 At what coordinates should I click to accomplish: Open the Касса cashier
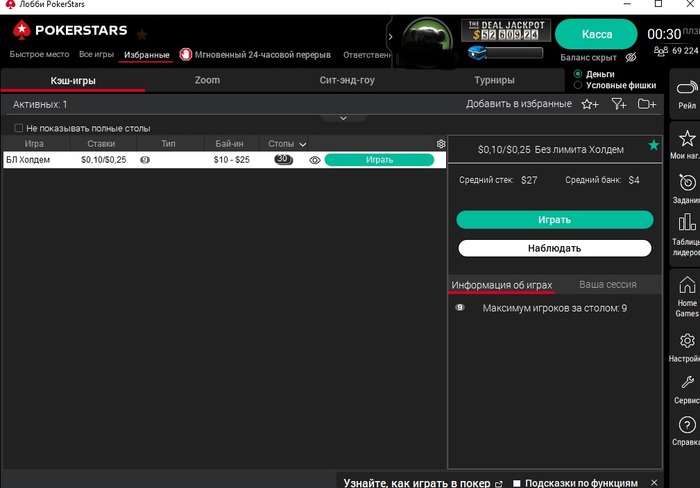[x=596, y=34]
